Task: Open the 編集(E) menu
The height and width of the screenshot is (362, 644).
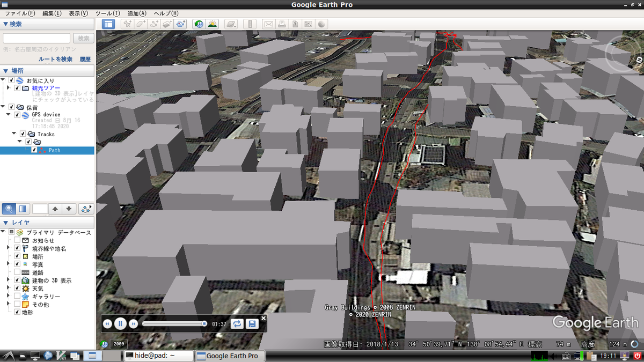Action: pyautogui.click(x=52, y=13)
